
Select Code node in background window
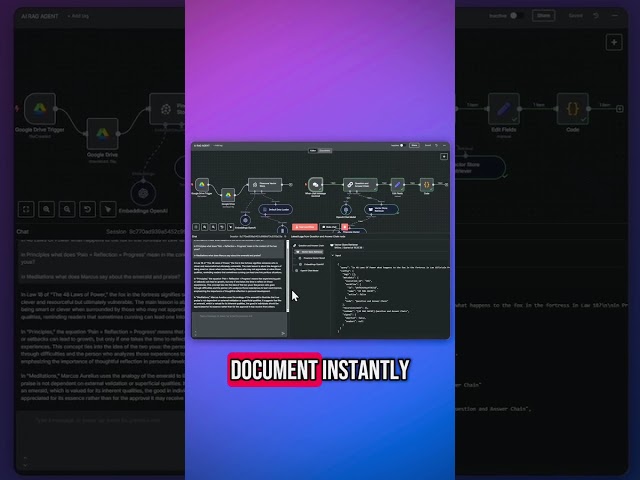pos(573,109)
